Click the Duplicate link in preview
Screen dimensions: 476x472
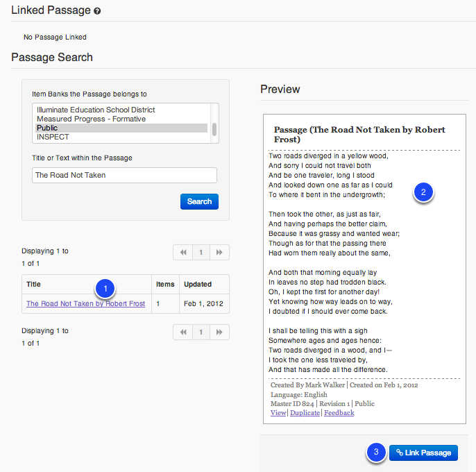pos(305,413)
